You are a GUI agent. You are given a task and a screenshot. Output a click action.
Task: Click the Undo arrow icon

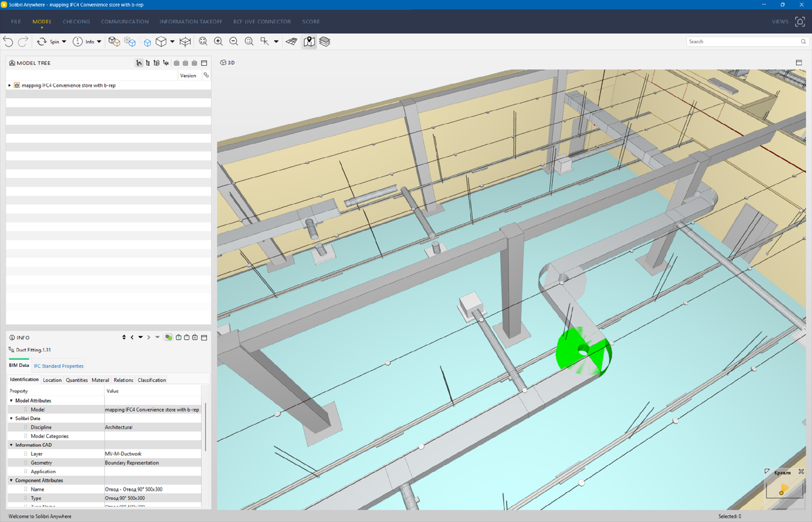[8, 42]
